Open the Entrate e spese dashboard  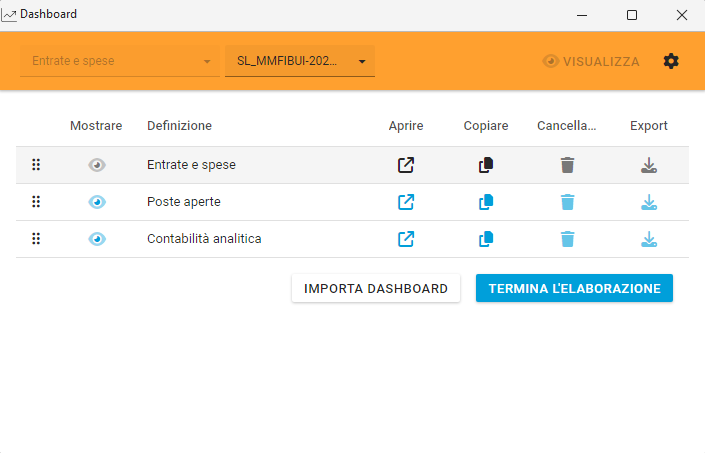[406, 165]
